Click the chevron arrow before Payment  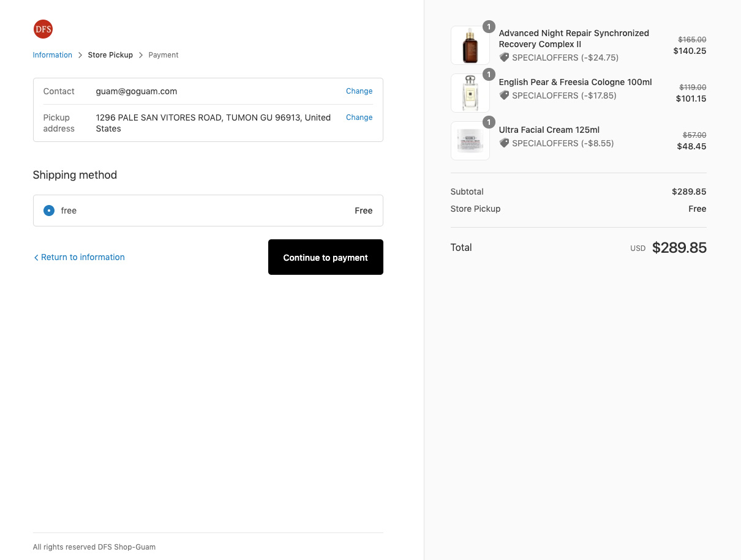[x=141, y=55]
